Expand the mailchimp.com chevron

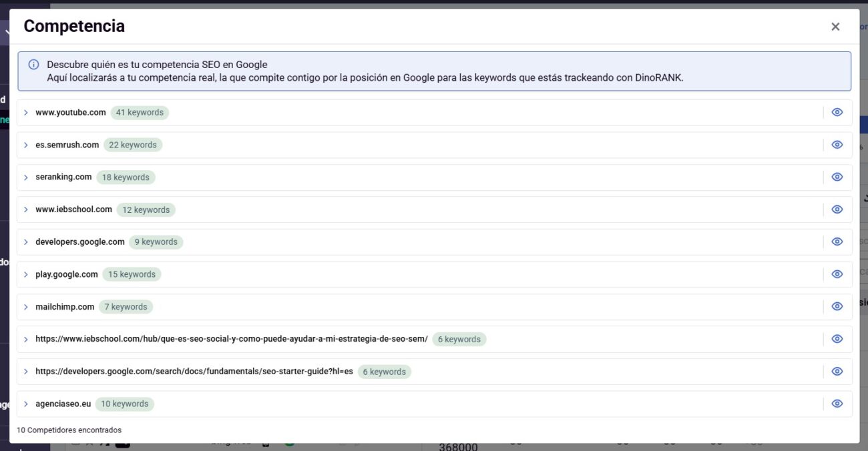(26, 307)
